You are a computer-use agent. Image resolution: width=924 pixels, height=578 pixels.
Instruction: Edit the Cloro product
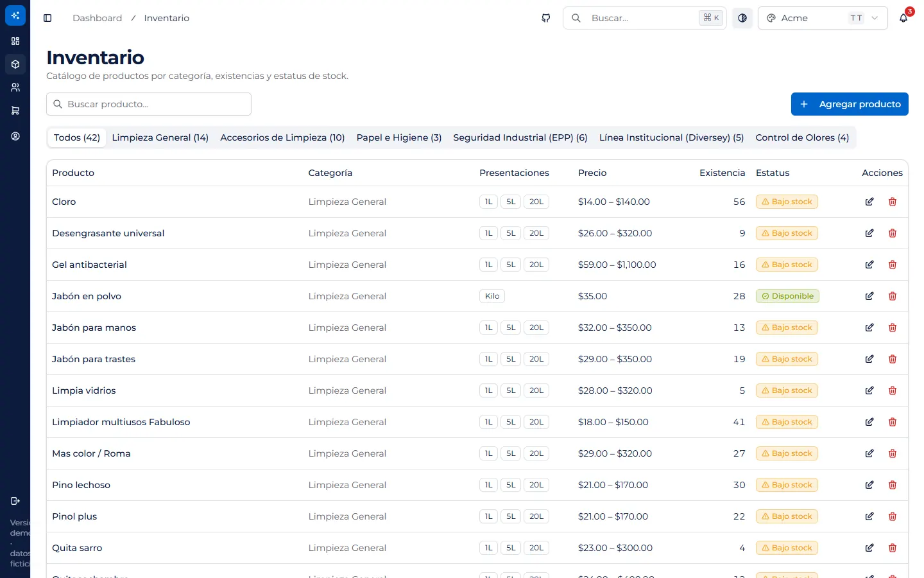(x=869, y=202)
